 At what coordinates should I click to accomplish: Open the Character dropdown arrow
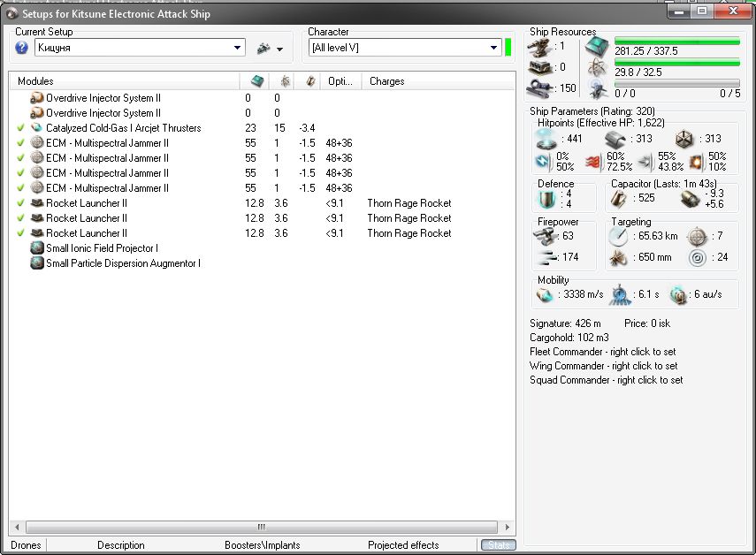coord(493,48)
